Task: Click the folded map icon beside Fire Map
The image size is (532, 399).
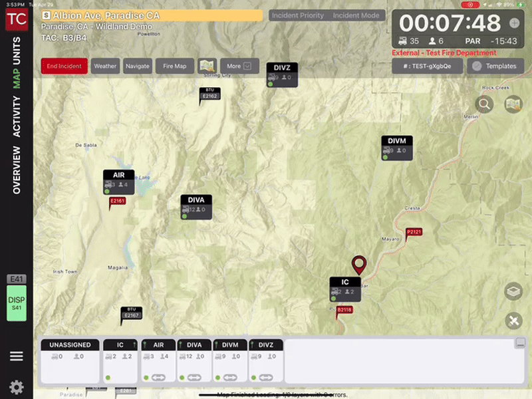Action: tap(208, 66)
